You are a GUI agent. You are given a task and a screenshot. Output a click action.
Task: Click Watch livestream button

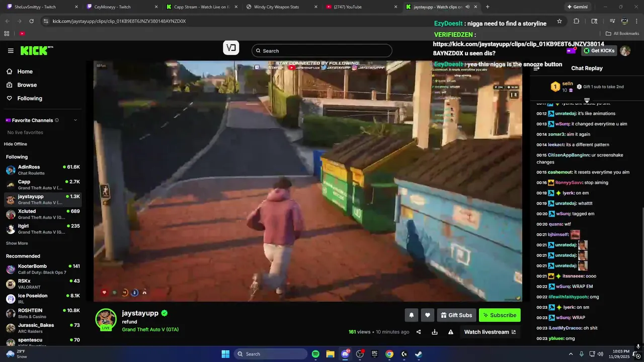click(x=490, y=332)
